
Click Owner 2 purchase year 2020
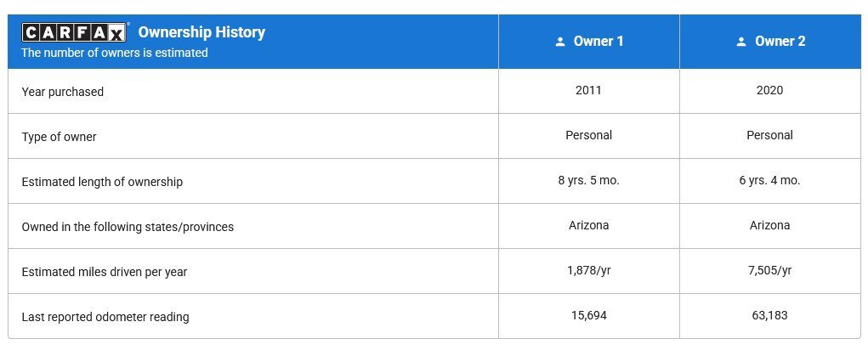[769, 90]
